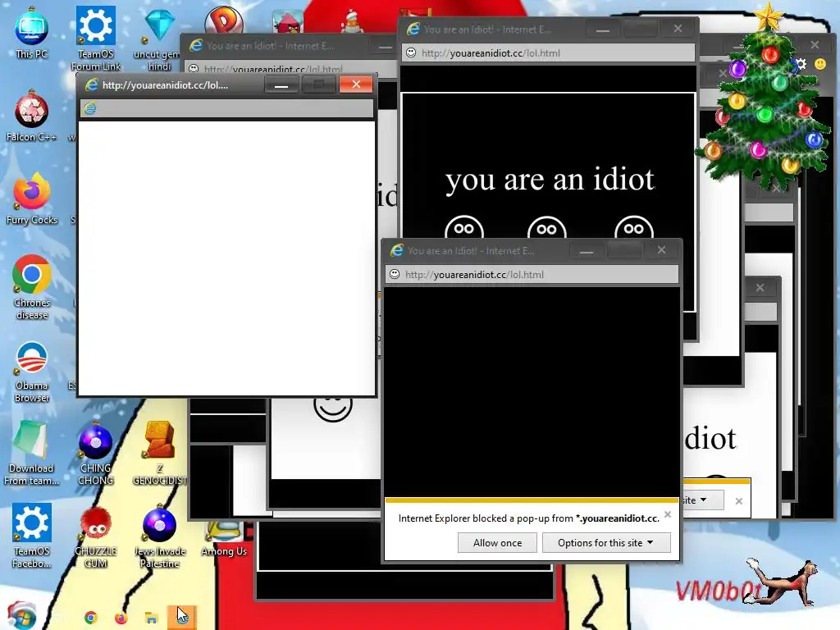Click the yellow smiley feedback icon in the background IE window
The width and height of the screenshot is (840, 630).
coord(819,64)
